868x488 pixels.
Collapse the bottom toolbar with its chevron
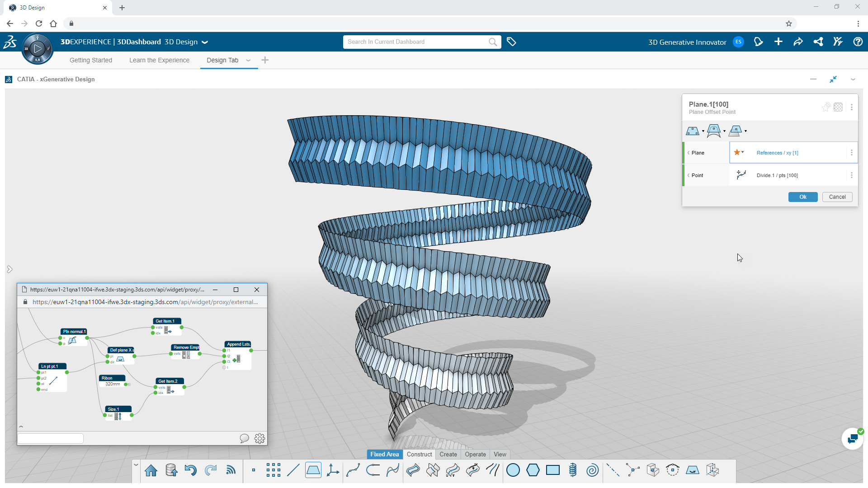136,465
